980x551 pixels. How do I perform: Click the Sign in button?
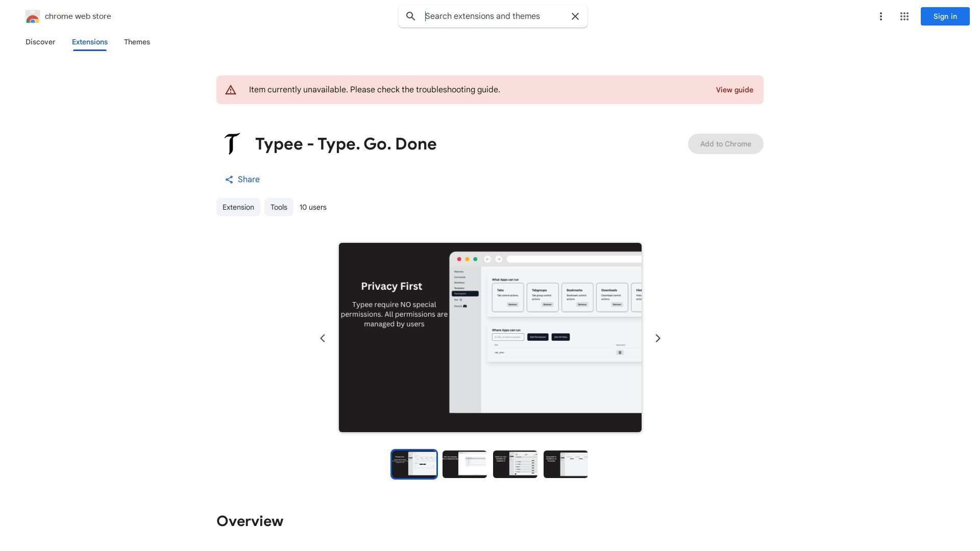945,16
